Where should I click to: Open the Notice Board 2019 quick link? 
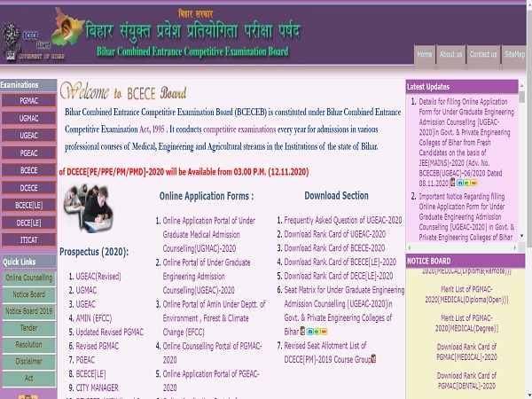pos(29,311)
